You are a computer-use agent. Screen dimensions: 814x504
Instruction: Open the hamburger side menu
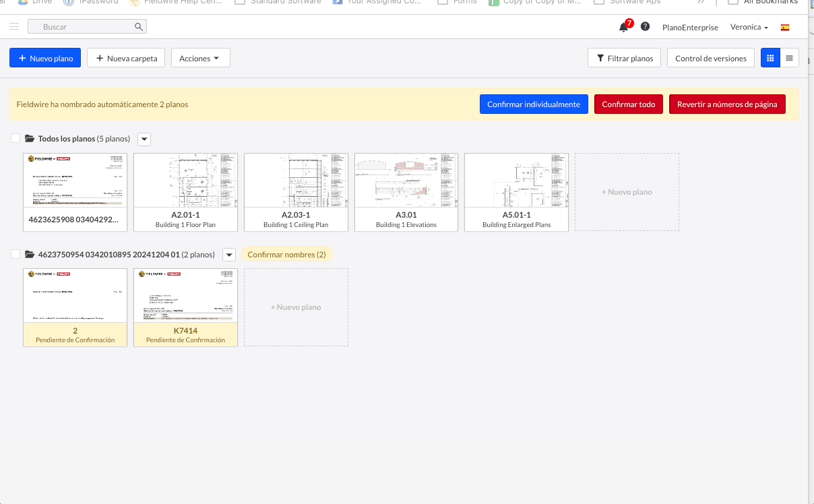(x=14, y=27)
